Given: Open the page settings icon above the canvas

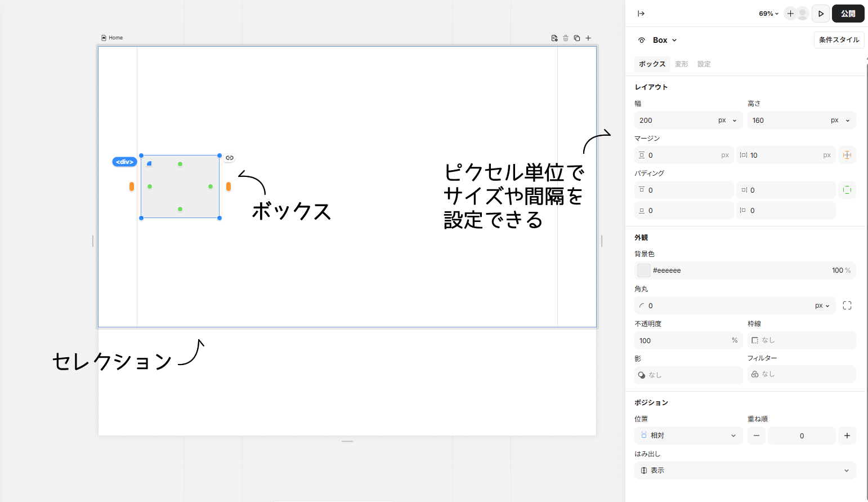Looking at the screenshot, I should 554,38.
